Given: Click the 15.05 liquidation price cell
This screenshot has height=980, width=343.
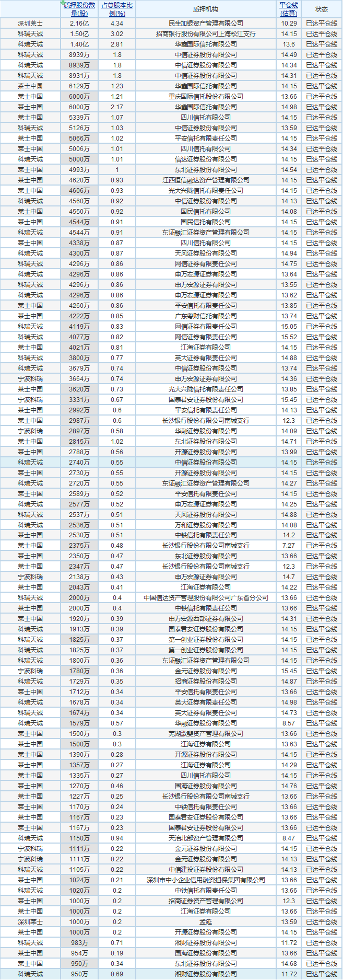Looking at the screenshot, I should click(x=289, y=327).
